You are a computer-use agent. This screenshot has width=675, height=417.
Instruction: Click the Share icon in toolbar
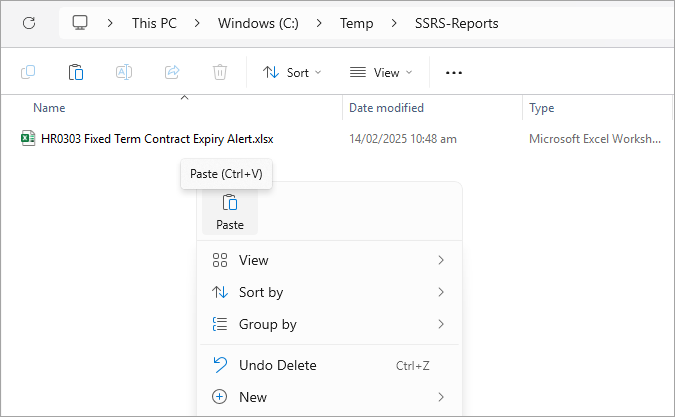pos(172,72)
